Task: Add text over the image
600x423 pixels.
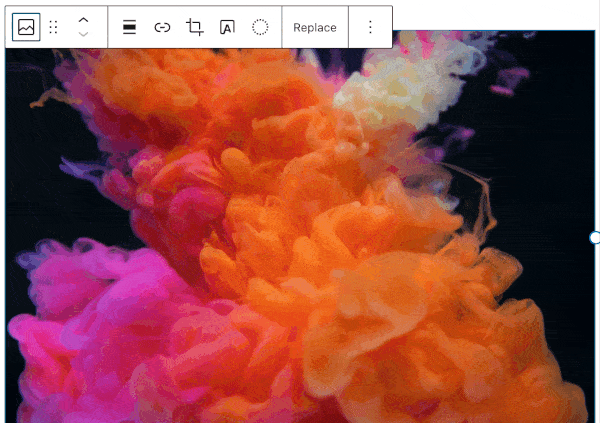Action: point(227,28)
